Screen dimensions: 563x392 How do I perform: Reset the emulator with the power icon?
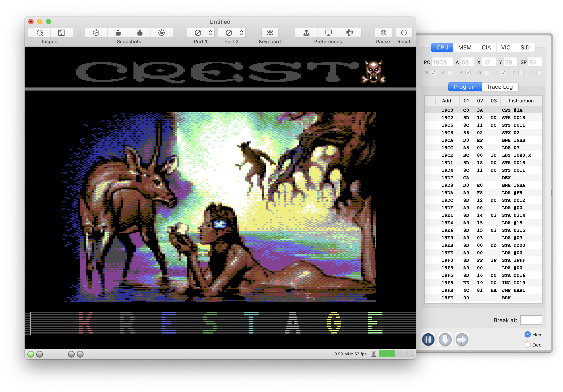(x=404, y=33)
